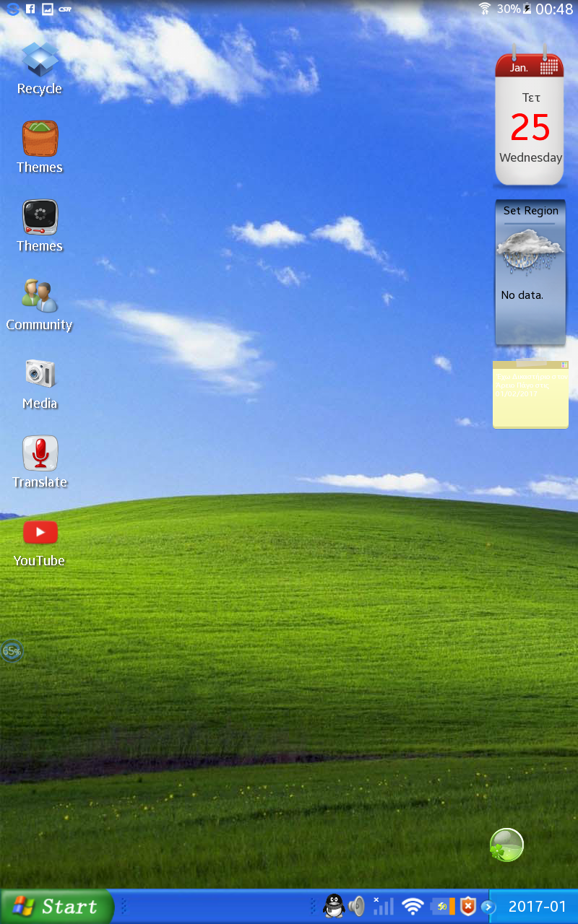Viewport: 578px width, 924px height.
Task: Tap the 65% floating memory bubble
Action: point(12,651)
